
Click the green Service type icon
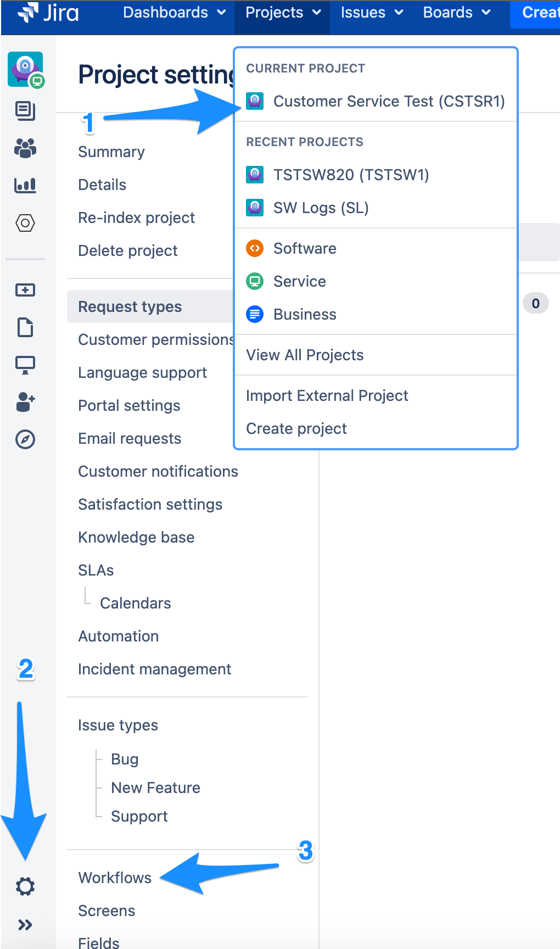255,281
